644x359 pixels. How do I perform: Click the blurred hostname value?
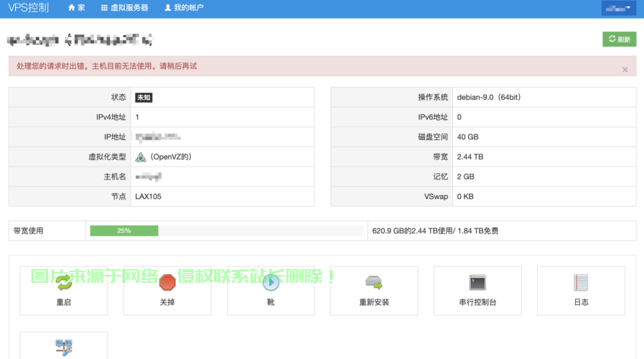pyautogui.click(x=149, y=177)
